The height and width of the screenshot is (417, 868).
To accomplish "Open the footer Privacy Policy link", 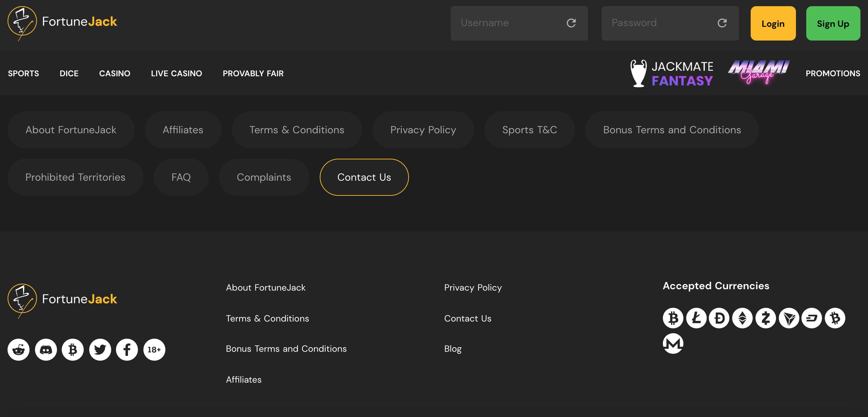I will pyautogui.click(x=473, y=288).
